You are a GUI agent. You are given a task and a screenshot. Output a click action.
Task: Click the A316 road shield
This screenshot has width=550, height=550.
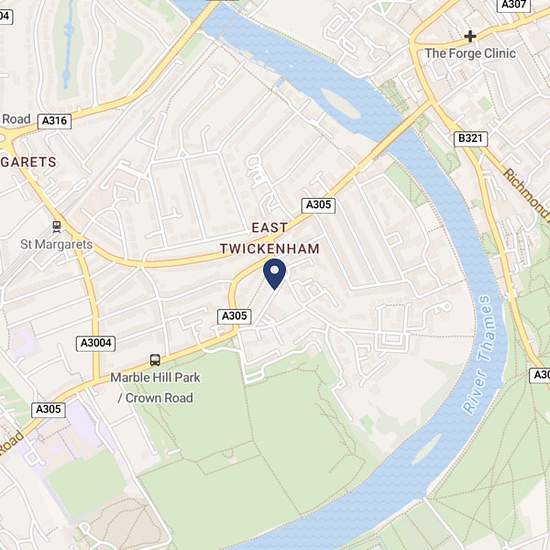pyautogui.click(x=54, y=121)
